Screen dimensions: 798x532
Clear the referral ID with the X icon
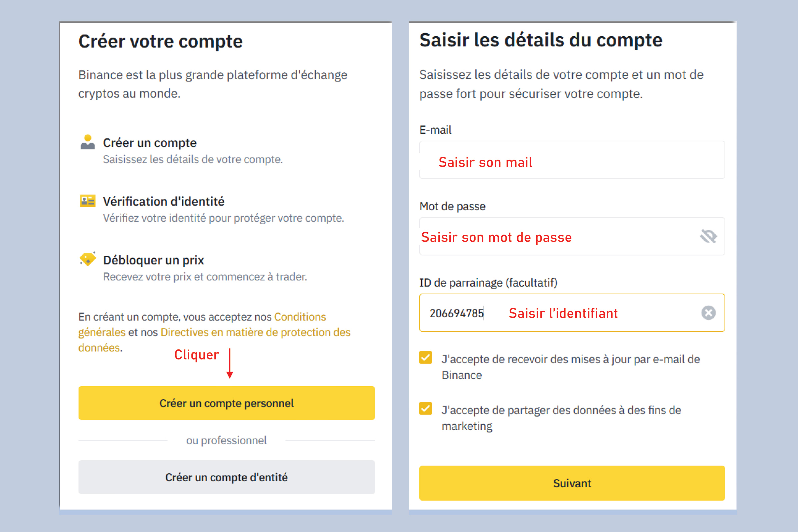click(x=708, y=313)
